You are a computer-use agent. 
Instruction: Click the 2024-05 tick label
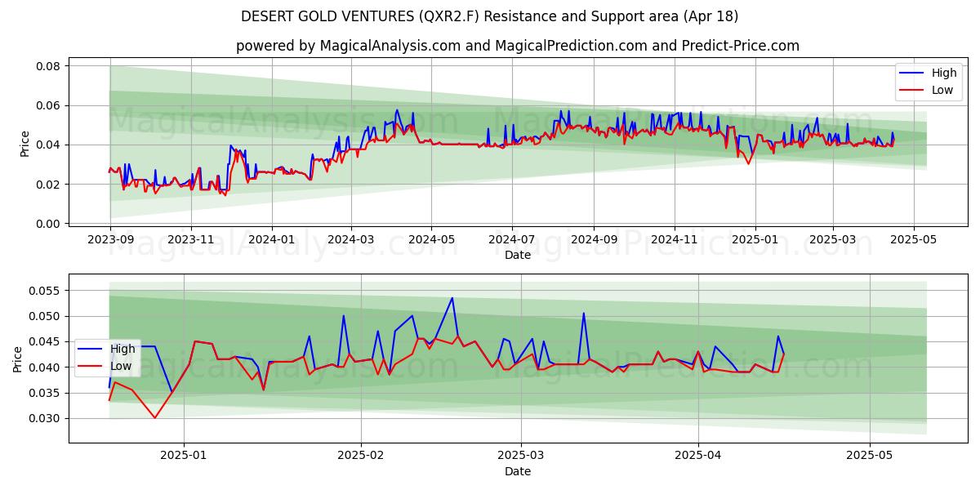431,239
